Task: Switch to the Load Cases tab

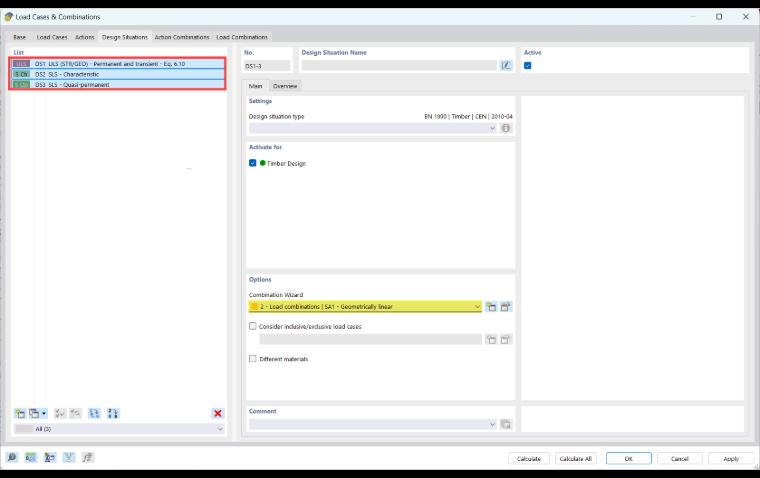Action: click(52, 37)
